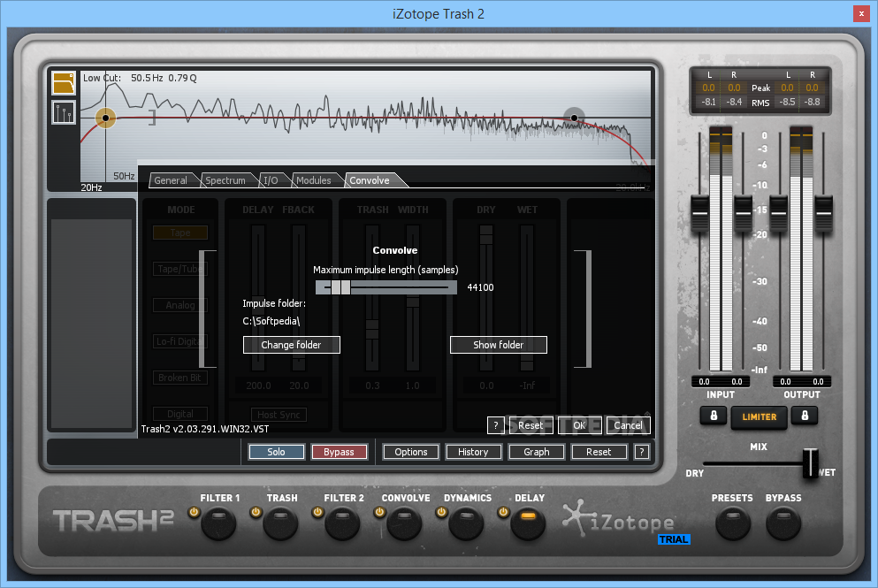
Task: Click the iZotope logo
Action: [x=619, y=518]
